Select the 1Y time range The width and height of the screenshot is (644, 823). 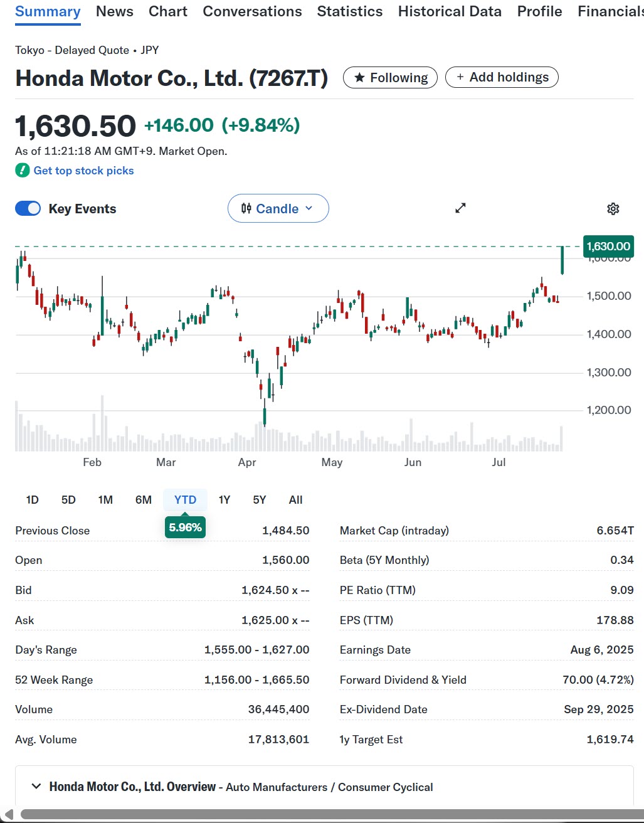tap(224, 500)
